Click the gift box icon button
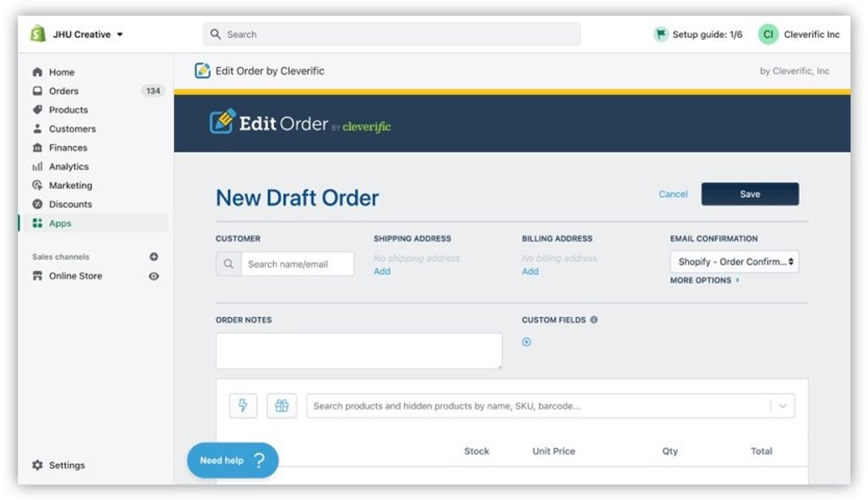The image size is (868, 500). pyautogui.click(x=282, y=405)
